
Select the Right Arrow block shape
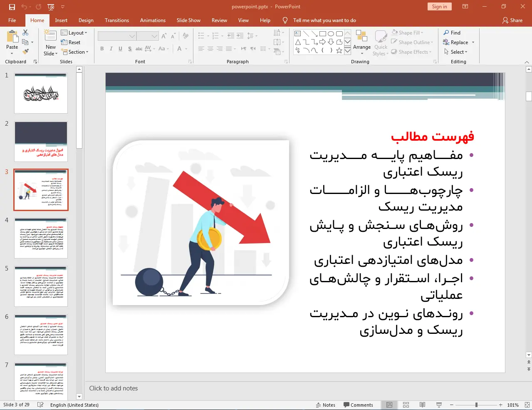(323, 42)
